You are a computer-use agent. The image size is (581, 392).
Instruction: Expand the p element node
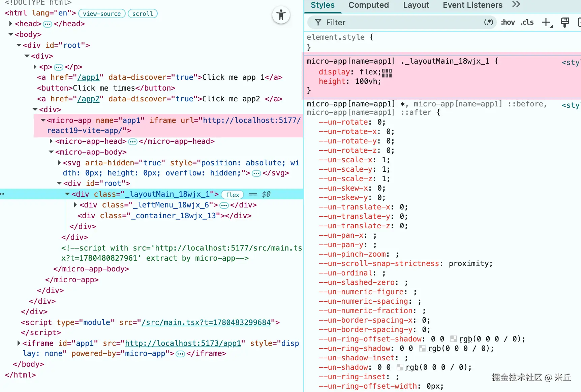(35, 67)
